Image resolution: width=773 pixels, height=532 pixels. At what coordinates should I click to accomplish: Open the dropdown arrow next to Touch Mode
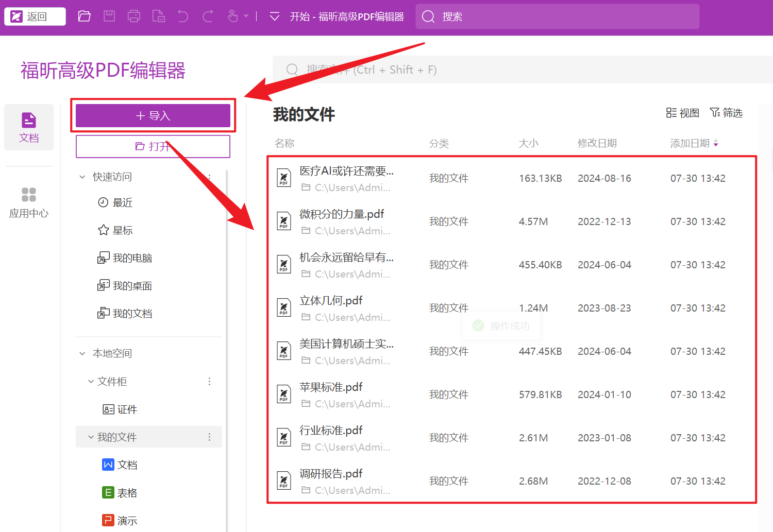click(x=246, y=16)
